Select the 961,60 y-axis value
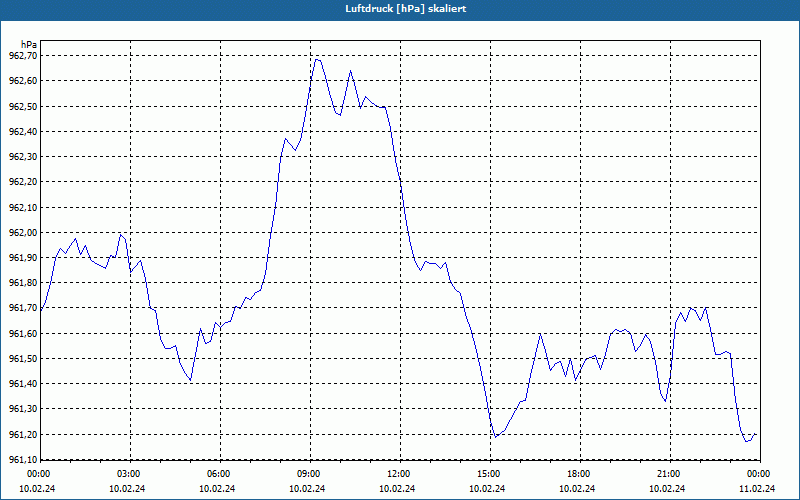800x500 pixels. click(x=23, y=334)
